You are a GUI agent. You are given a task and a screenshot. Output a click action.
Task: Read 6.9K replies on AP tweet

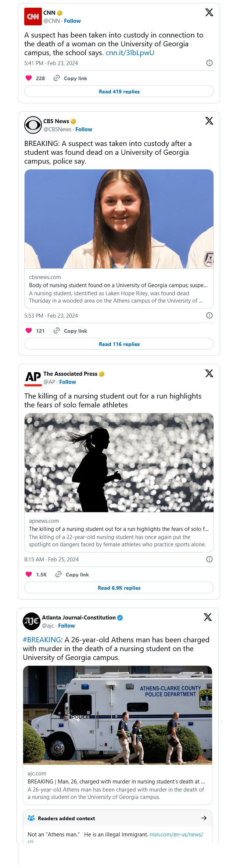click(x=119, y=588)
